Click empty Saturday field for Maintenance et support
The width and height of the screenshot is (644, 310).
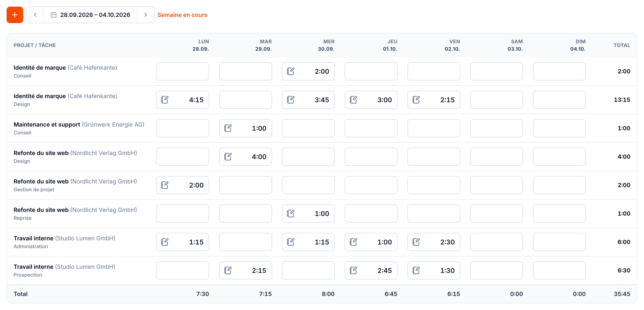(496, 128)
